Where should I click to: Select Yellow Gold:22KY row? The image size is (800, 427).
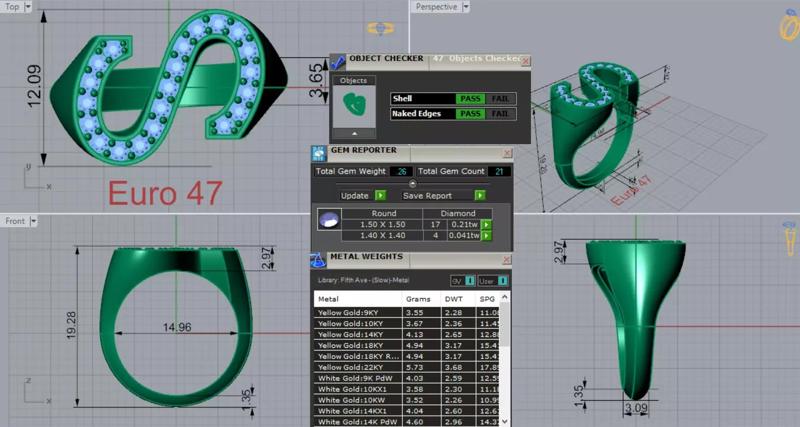pyautogui.click(x=407, y=367)
